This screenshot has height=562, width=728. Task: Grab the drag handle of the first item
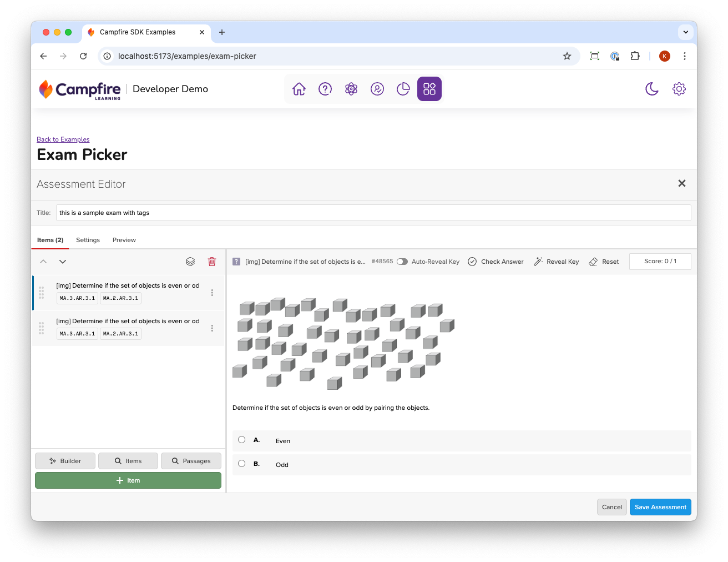(41, 293)
